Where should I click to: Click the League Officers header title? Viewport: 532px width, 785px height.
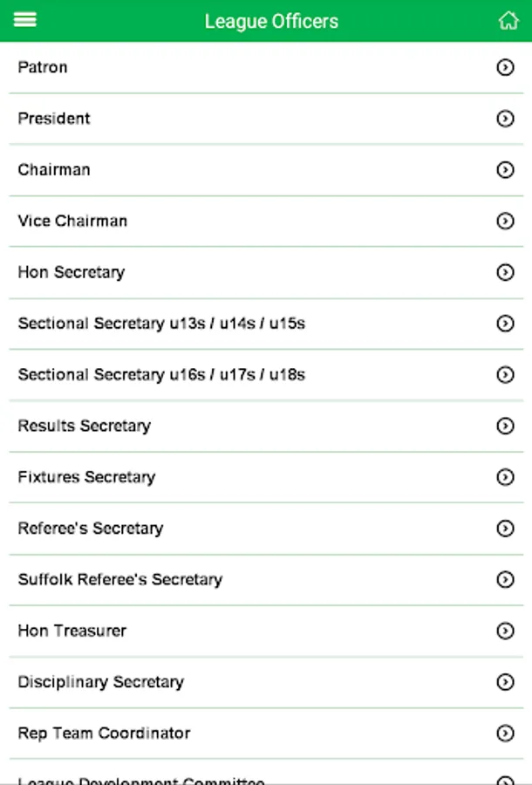tap(271, 21)
